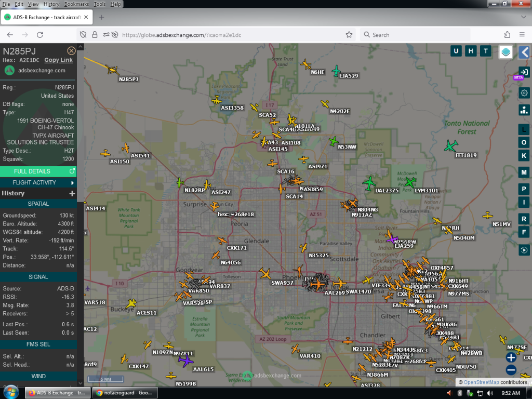Viewport: 532px width, 399px height.
Task: Open a new browser tab
Action: point(101,17)
